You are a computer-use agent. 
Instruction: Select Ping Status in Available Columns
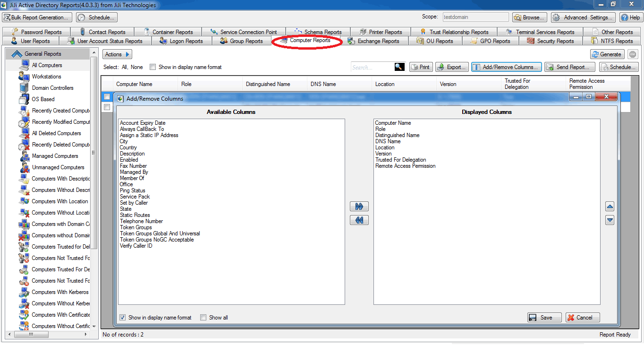point(133,190)
